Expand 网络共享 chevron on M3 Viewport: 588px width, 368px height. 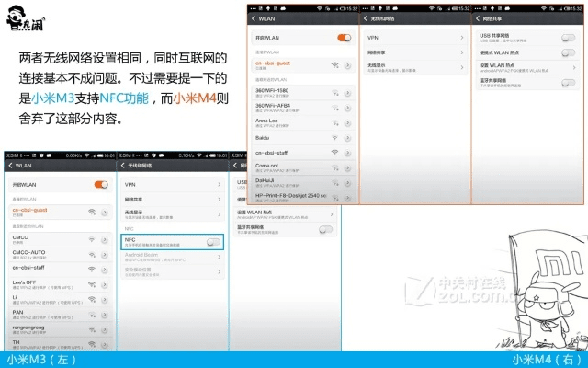coord(219,200)
